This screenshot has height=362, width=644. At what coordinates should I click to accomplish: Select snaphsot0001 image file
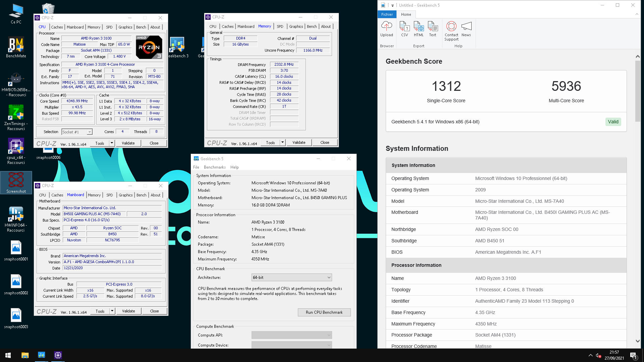click(16, 251)
